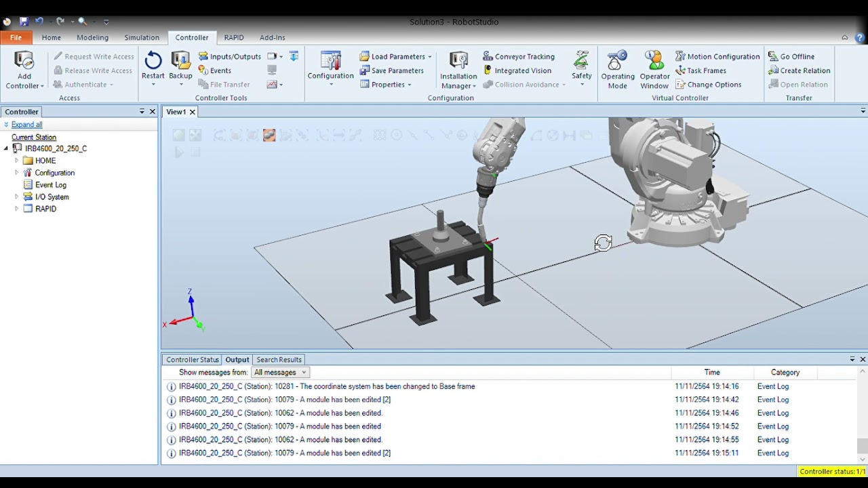The image size is (868, 488).
Task: Select the RAPID ribbon tab
Action: [x=234, y=37]
